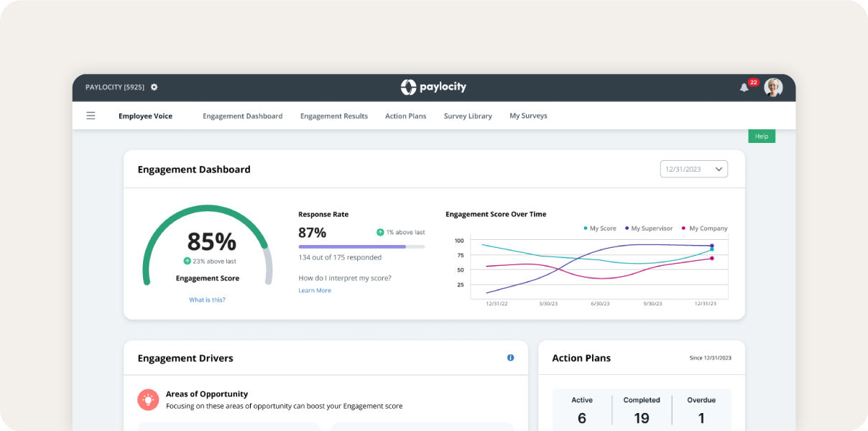Click the settings gear beside PAYLOCITY [5925]
The width and height of the screenshot is (868, 431).
(154, 86)
